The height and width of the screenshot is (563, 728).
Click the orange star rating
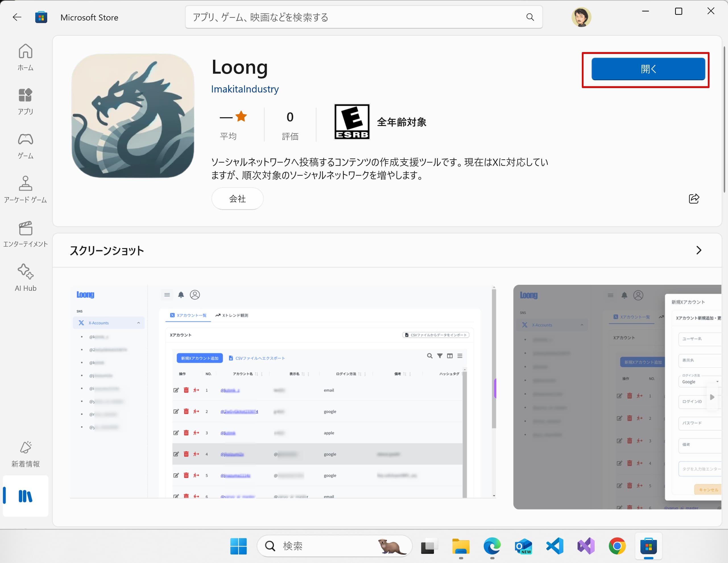tap(241, 116)
